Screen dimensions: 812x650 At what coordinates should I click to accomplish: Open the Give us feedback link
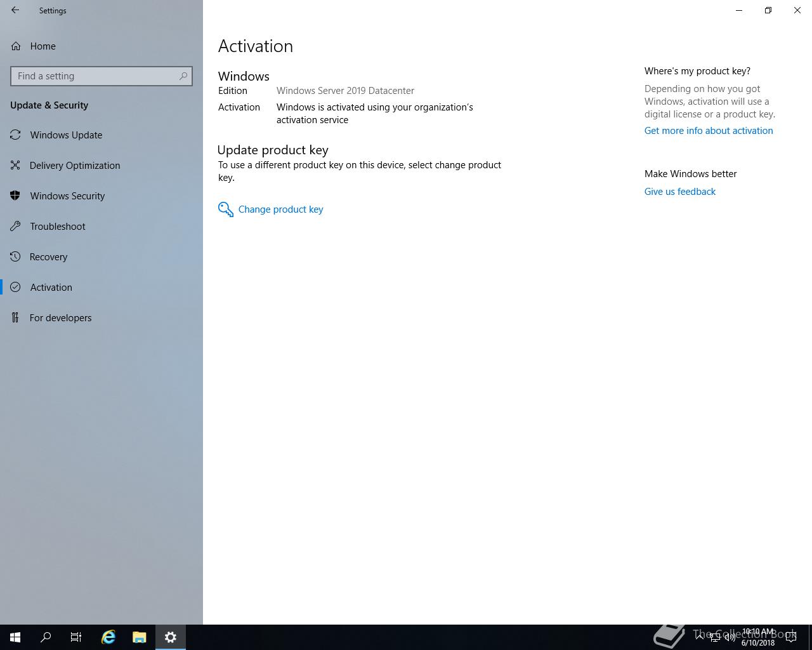point(680,192)
